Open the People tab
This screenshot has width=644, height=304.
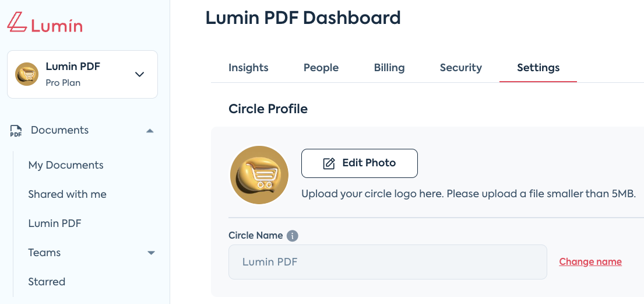coord(321,68)
